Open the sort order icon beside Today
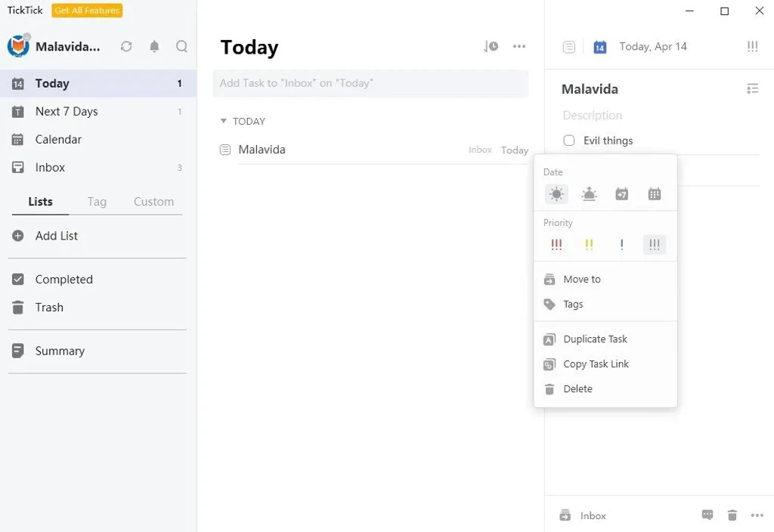The image size is (774, 532). pos(491,46)
